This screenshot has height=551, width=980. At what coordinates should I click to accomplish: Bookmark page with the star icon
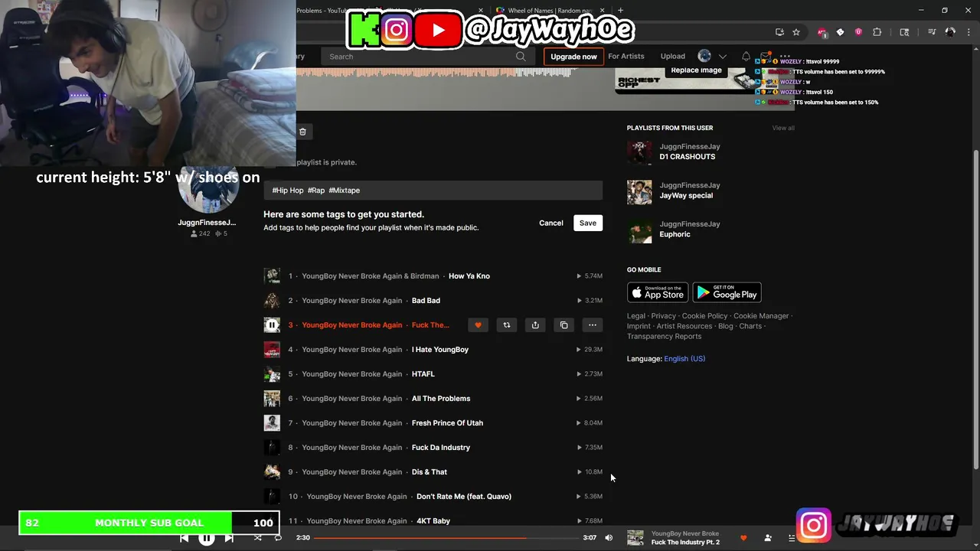point(796,32)
